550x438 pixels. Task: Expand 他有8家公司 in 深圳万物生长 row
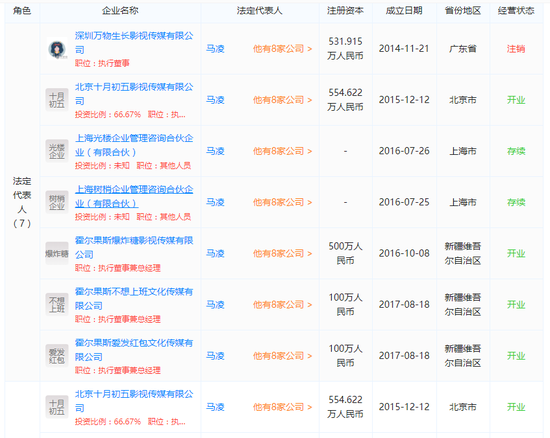click(282, 49)
